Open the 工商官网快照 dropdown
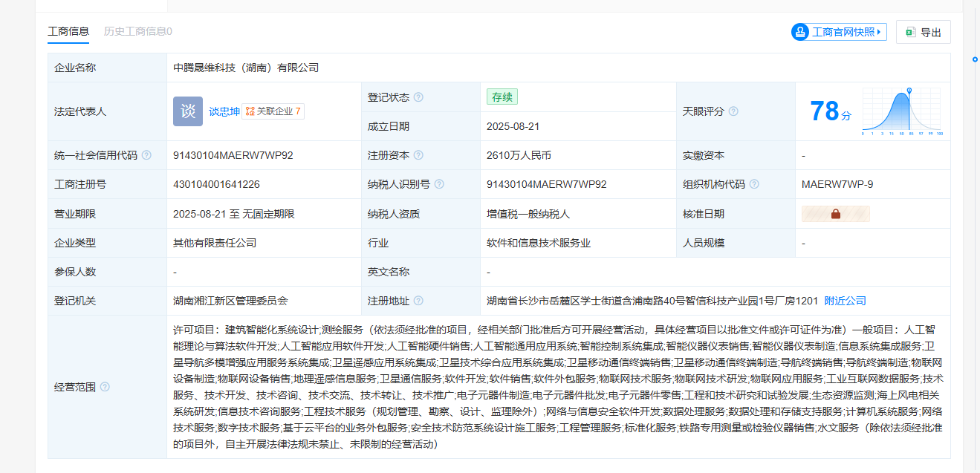Image resolution: width=980 pixels, height=473 pixels. point(839,32)
